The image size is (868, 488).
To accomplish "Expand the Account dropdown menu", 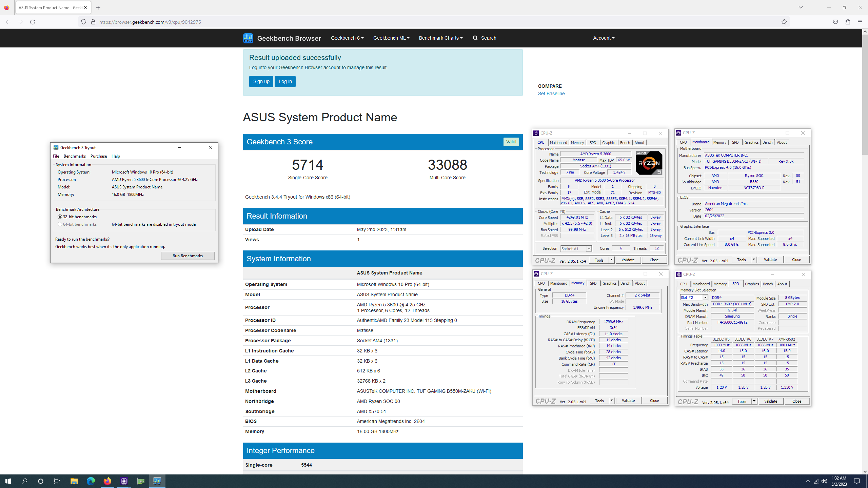I will 604,38.
